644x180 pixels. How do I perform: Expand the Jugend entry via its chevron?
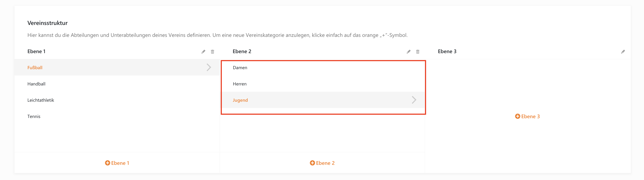coord(414,100)
